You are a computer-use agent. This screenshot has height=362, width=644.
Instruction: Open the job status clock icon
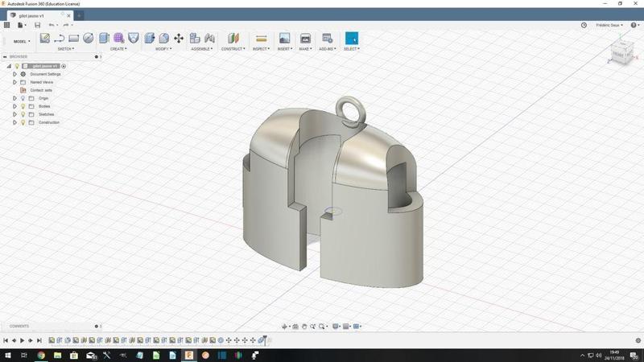click(584, 25)
